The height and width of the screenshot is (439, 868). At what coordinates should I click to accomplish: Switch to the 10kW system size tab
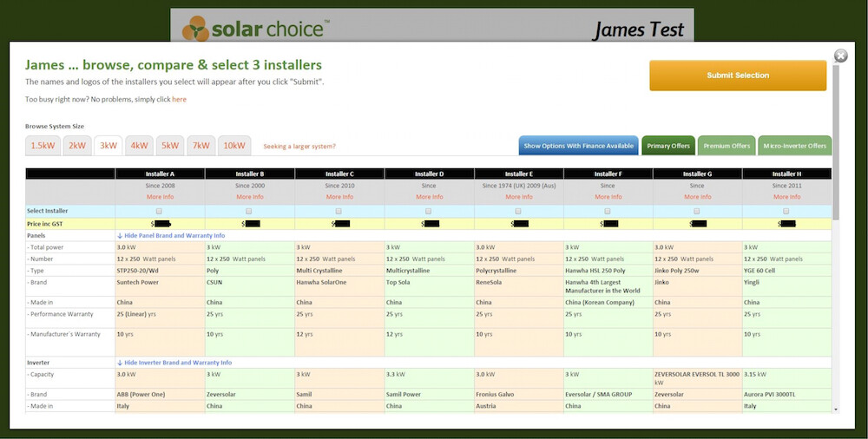point(234,146)
